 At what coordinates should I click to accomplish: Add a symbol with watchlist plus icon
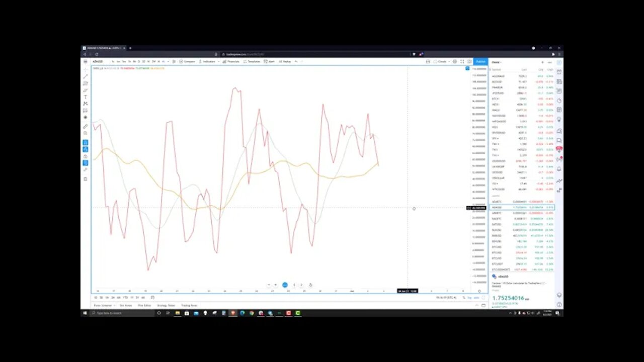(x=542, y=62)
